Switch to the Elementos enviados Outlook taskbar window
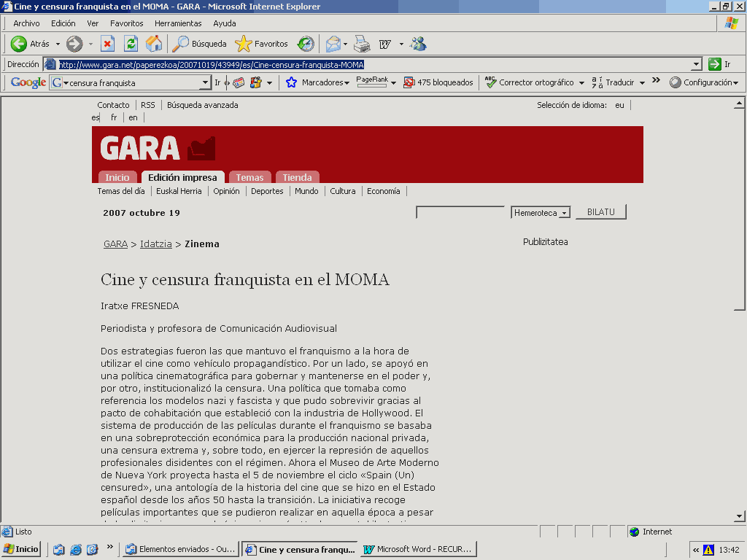Viewport: 747px width, 560px height. [181, 550]
